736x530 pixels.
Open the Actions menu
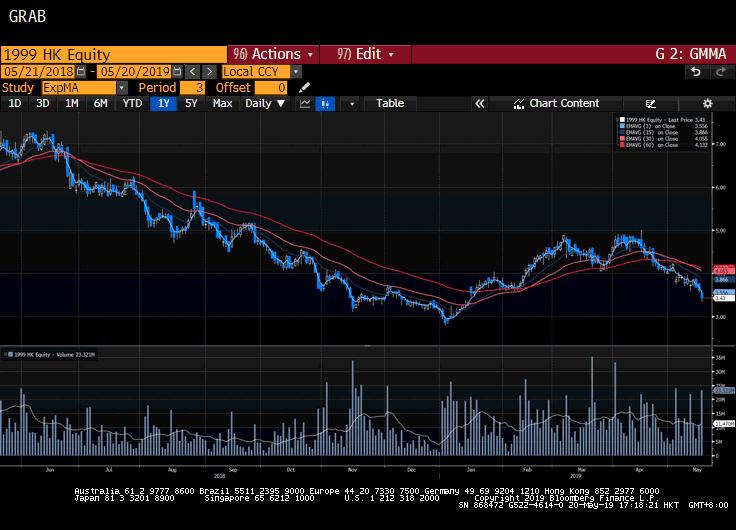click(x=273, y=54)
